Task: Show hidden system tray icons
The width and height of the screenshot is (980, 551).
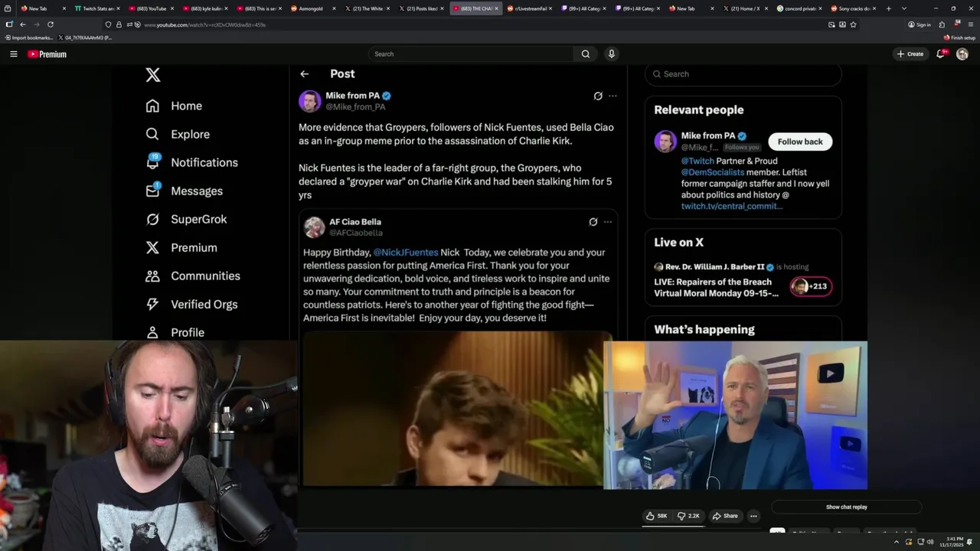Action: pyautogui.click(x=897, y=542)
